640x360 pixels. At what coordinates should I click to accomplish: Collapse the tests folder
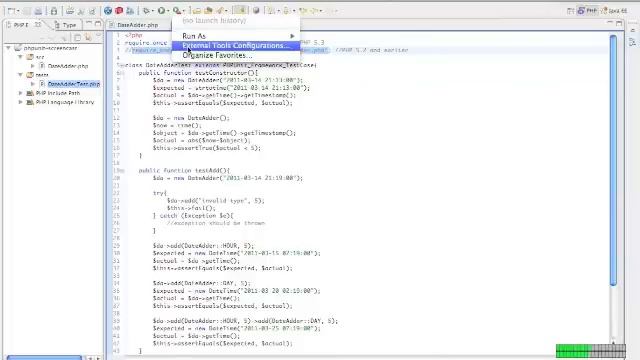pyautogui.click(x=20, y=75)
